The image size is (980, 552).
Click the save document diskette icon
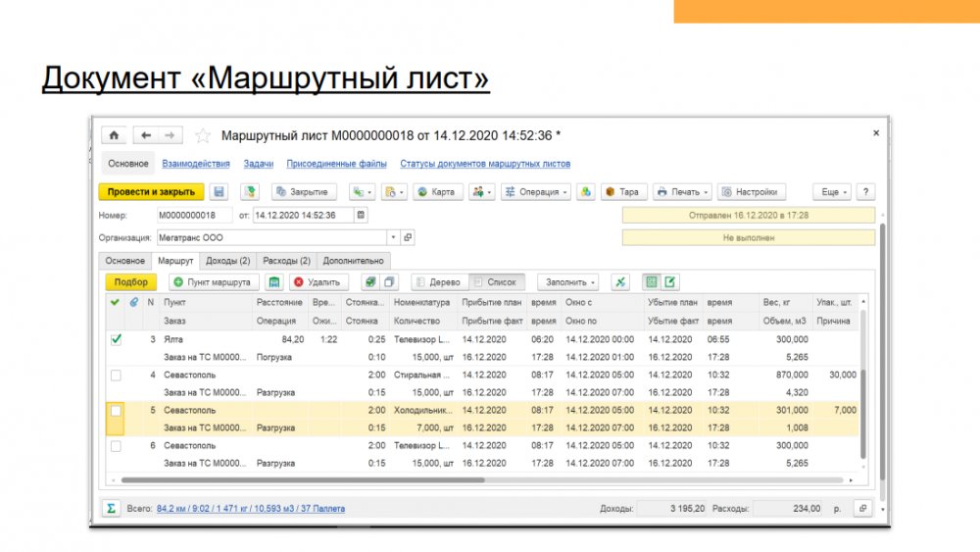219,192
